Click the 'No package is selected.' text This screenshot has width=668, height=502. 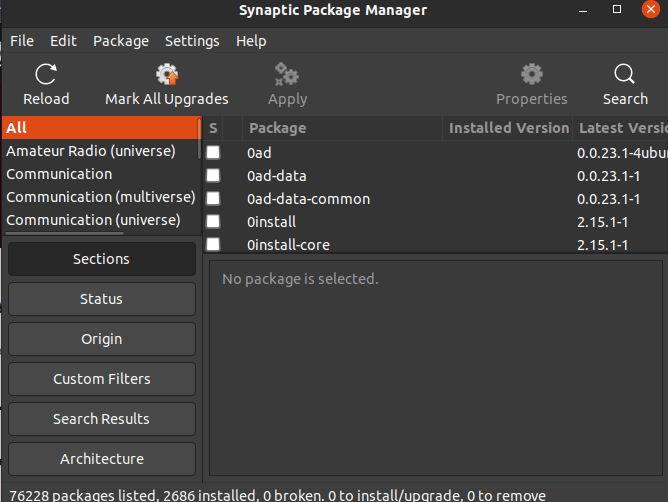300,279
